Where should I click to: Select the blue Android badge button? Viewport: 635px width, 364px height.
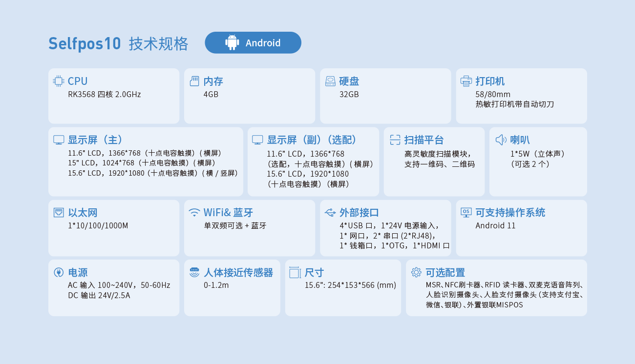tap(253, 42)
